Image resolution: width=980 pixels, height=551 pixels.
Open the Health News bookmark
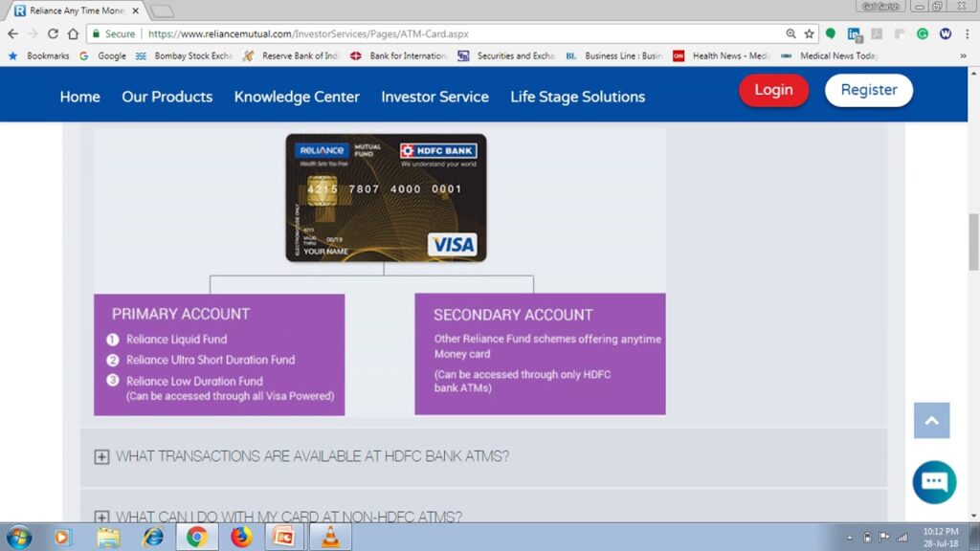[722, 56]
